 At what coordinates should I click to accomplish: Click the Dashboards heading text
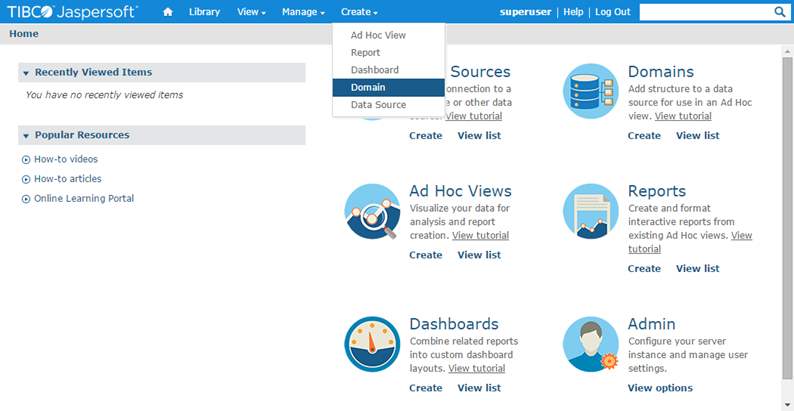click(454, 324)
